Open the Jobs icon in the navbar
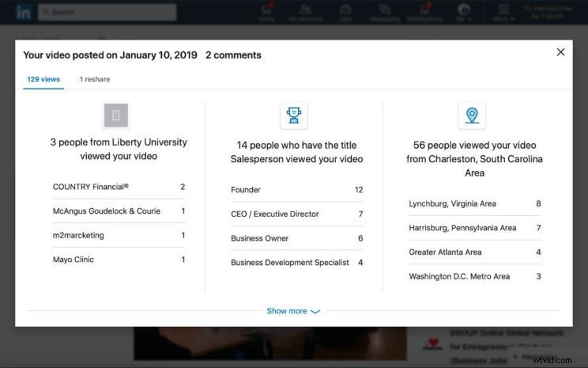Screen dimensions: 588x368 [x=345, y=13]
